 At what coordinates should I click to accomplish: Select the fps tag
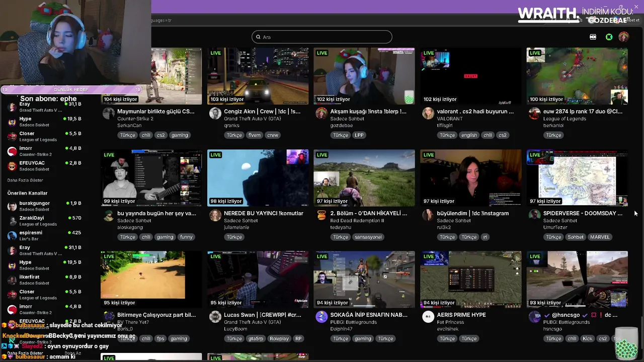click(x=160, y=338)
